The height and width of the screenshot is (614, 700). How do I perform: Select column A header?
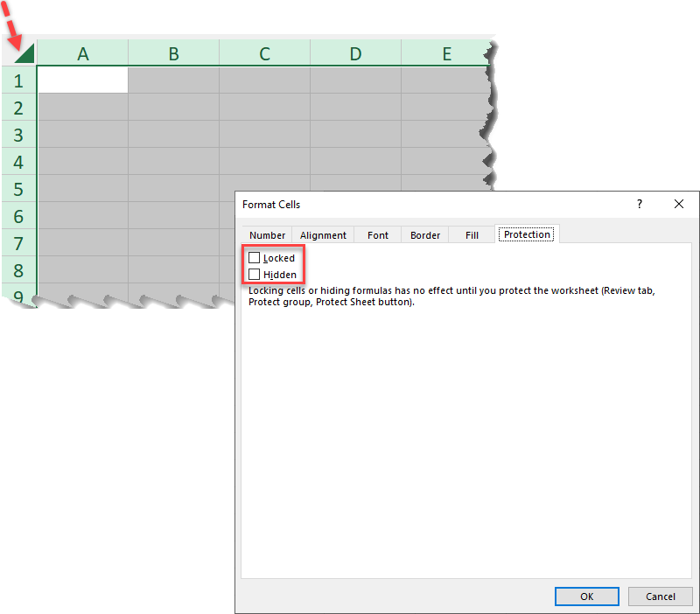click(x=83, y=54)
